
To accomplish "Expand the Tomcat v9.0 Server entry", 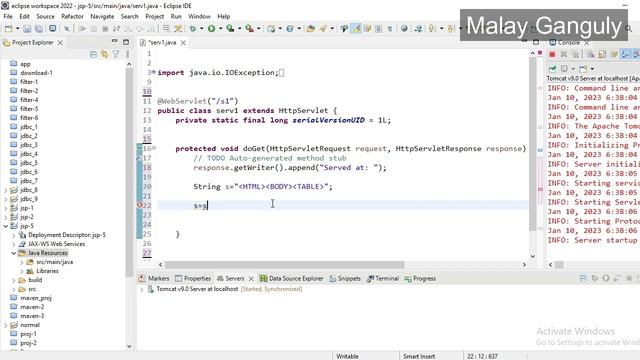I will pyautogui.click(x=142, y=289).
